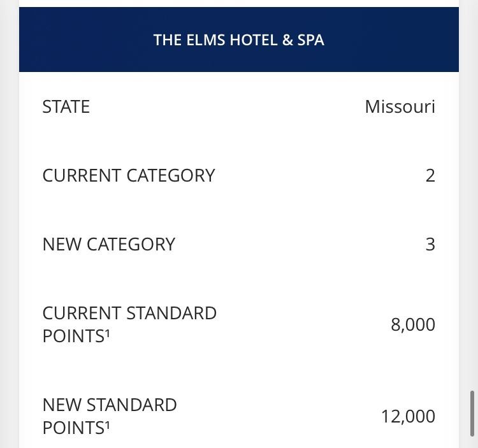The height and width of the screenshot is (448, 478).
Task: Click the ampersand in the hotel header
Action: point(288,40)
